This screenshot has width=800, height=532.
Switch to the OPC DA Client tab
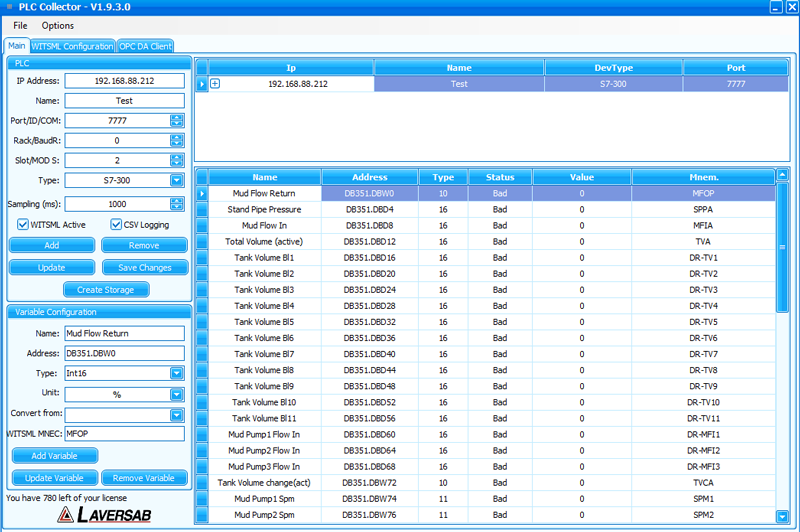click(145, 46)
